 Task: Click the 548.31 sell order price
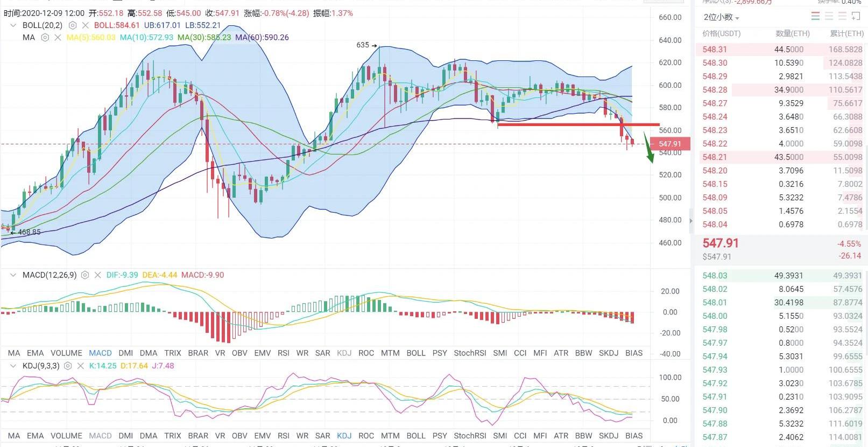click(x=715, y=50)
